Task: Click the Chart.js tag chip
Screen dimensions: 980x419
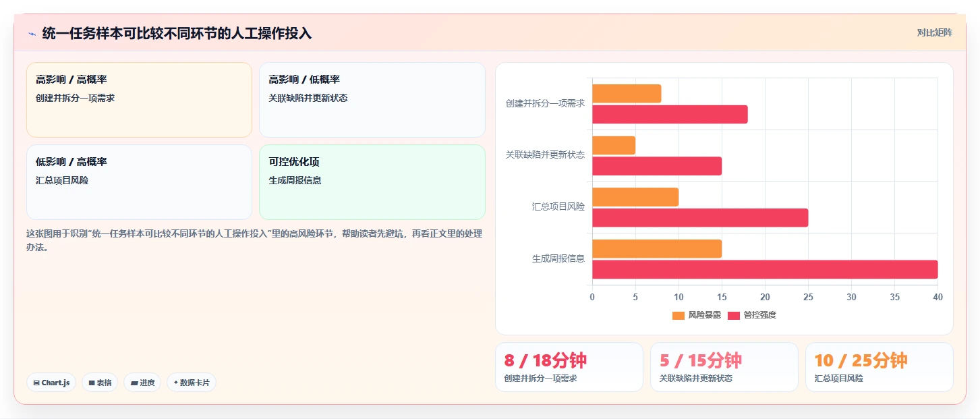Action: (x=51, y=383)
